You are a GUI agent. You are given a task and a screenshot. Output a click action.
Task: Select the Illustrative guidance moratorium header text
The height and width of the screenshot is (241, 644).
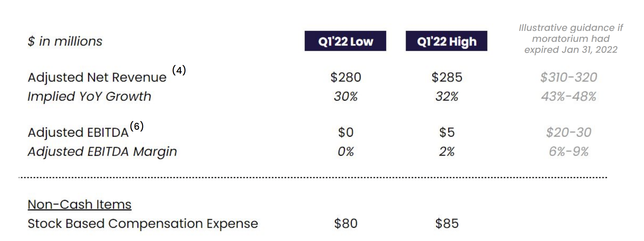point(571,39)
